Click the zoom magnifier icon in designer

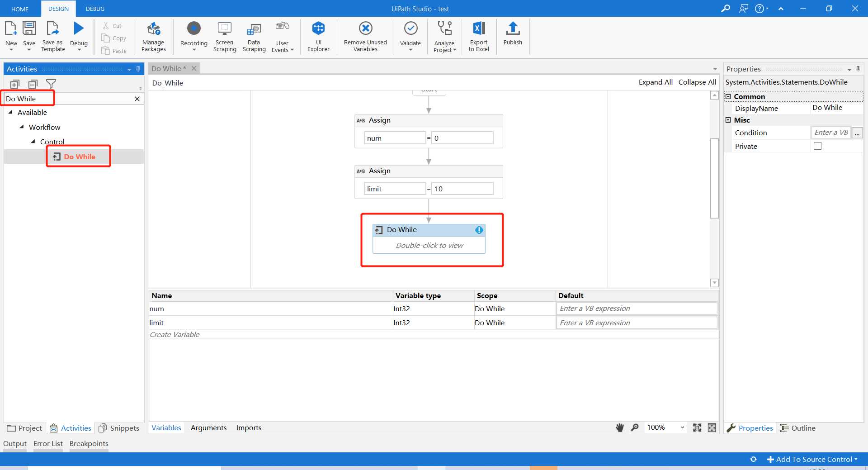click(x=635, y=427)
